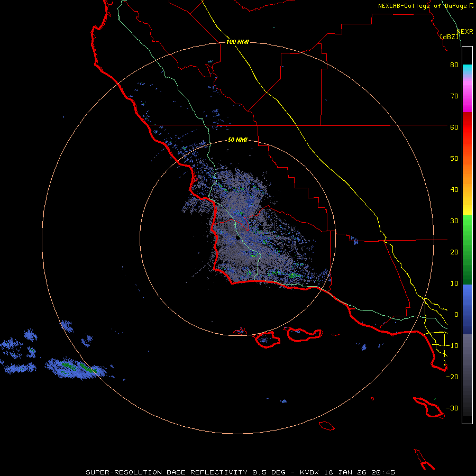Click the 80 value on the dBZ scale
This screenshot has height=476, width=476.
454,65
